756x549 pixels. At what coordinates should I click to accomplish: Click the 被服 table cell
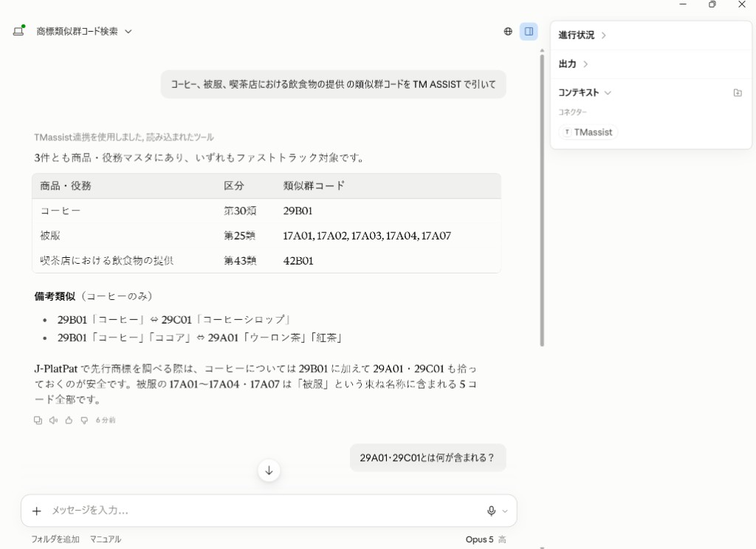(x=50, y=236)
